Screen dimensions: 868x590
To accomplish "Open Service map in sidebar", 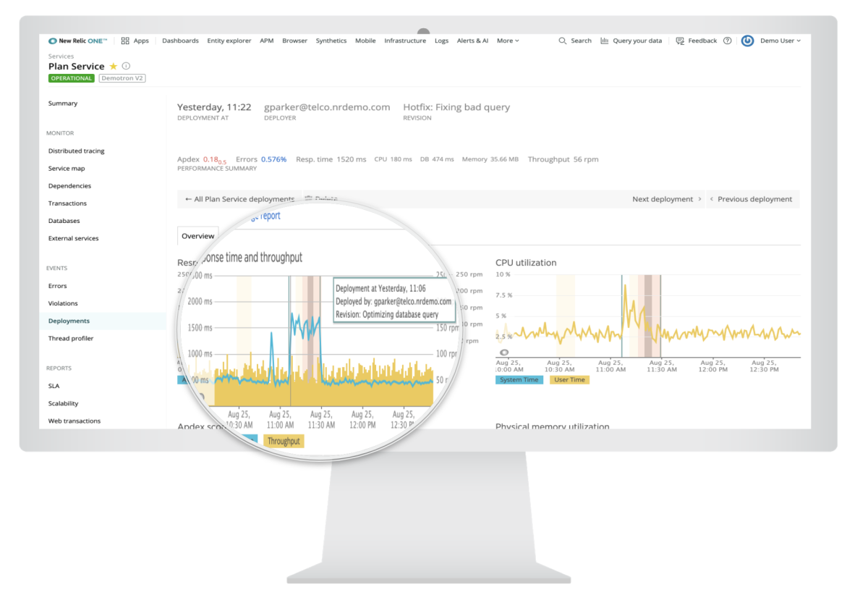I will (x=67, y=169).
